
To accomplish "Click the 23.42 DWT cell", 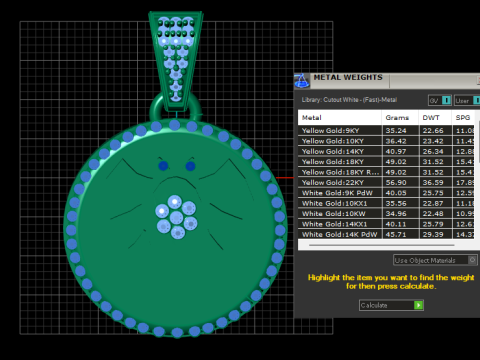I will (x=435, y=141).
